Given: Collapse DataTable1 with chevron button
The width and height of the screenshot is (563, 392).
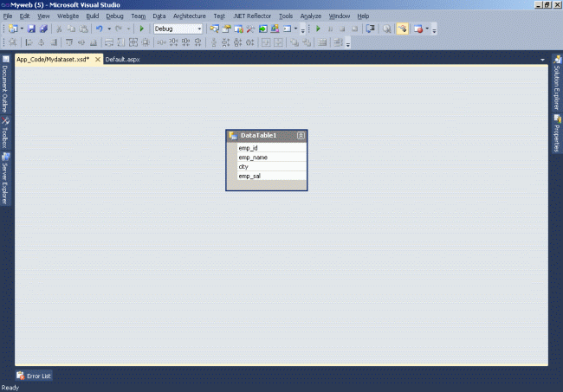Looking at the screenshot, I should pyautogui.click(x=301, y=136).
